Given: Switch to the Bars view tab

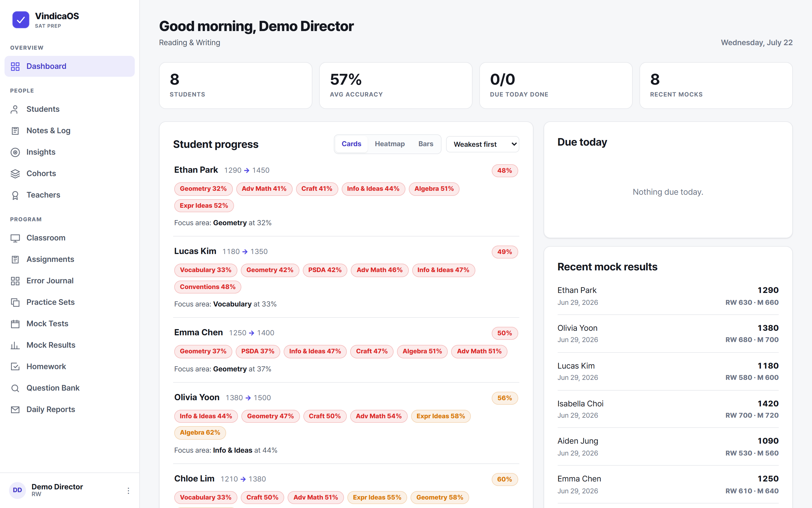Looking at the screenshot, I should tap(425, 144).
